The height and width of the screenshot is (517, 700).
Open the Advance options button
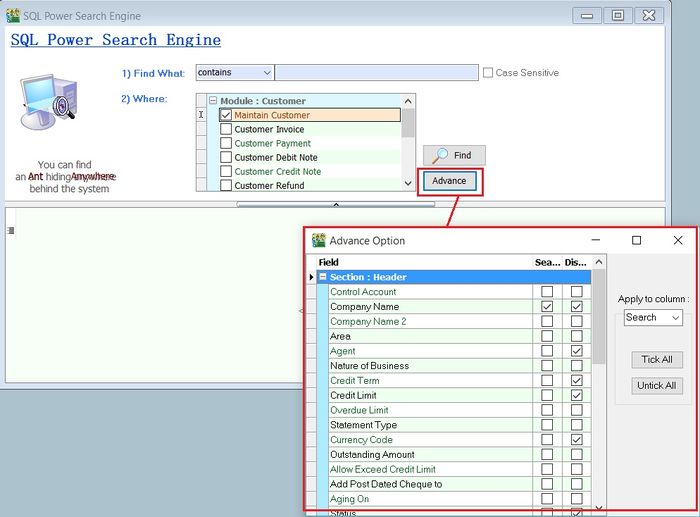[x=449, y=181]
